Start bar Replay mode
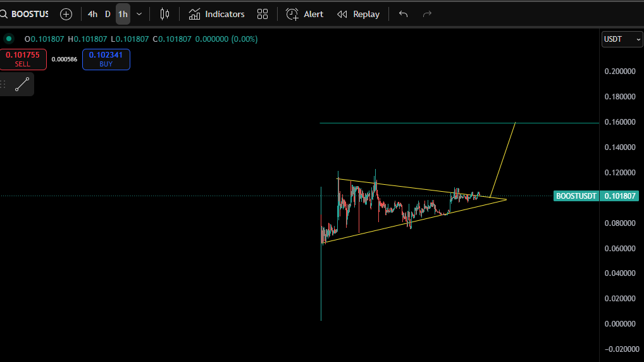 click(358, 14)
